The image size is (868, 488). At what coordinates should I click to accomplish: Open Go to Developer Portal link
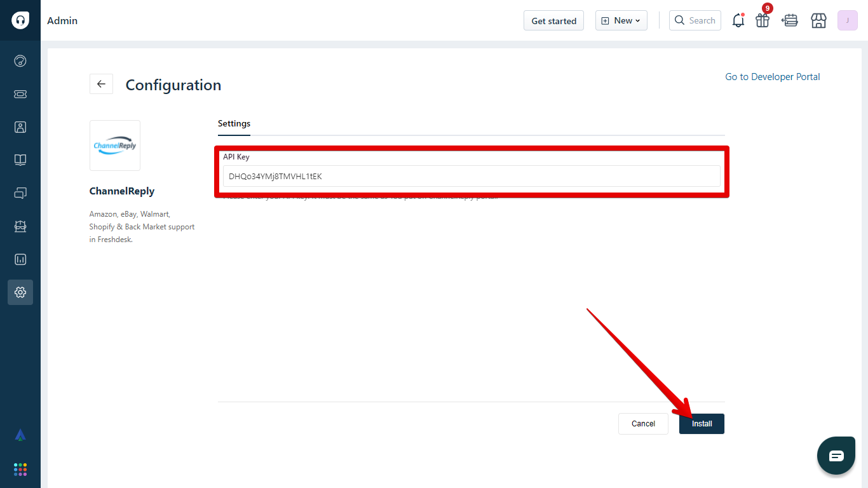[773, 77]
